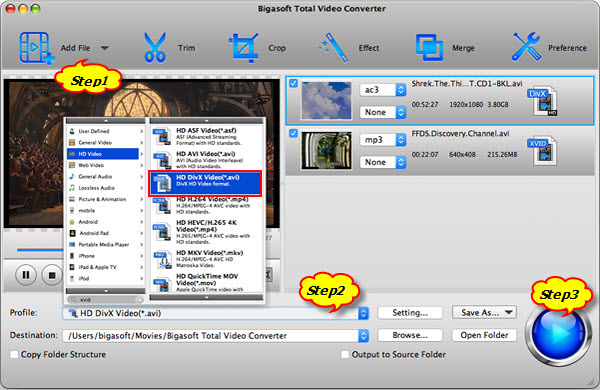The height and width of the screenshot is (390, 600).
Task: Choose HD QuickTime MOV Video(*.mov) format
Action: 206,283
